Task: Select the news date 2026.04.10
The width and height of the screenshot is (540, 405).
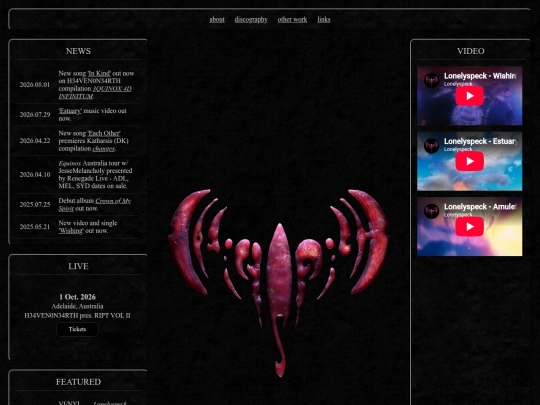Action: [35, 175]
